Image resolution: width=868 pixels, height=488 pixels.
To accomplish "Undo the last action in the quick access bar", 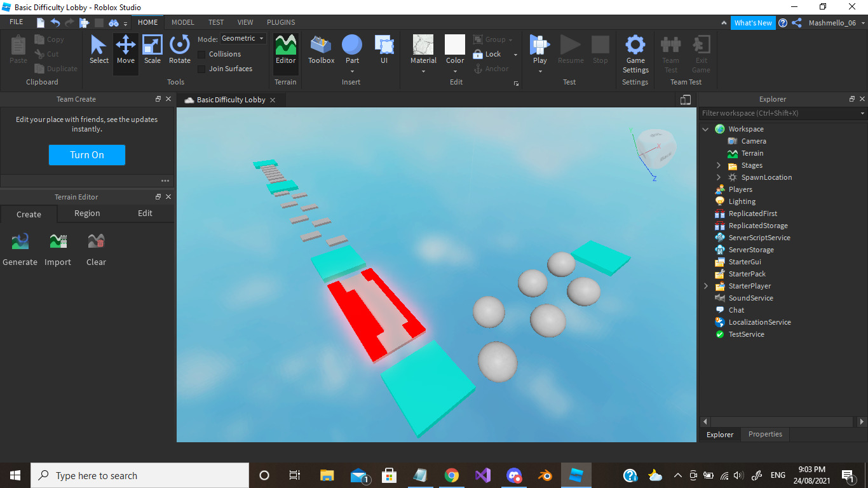I will pos(55,23).
